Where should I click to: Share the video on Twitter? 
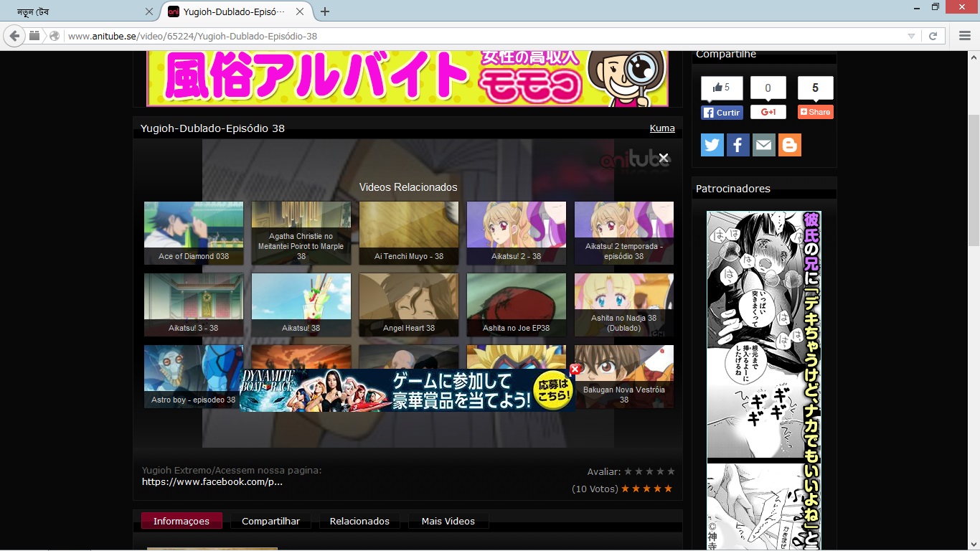[x=712, y=145]
